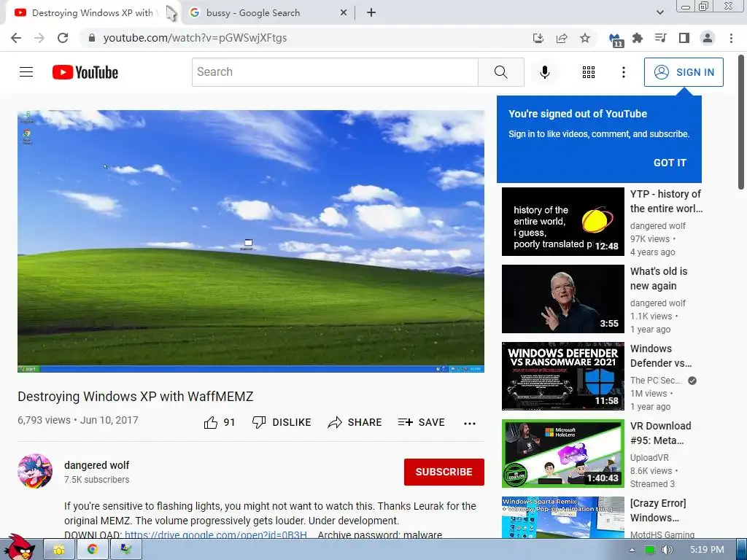Open the Google Drive download link
Screen dimensions: 747x560
point(216,534)
